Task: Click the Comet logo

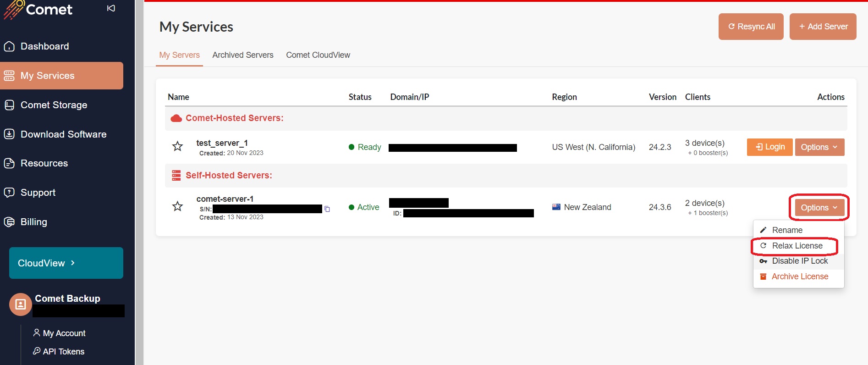Action: [x=38, y=9]
